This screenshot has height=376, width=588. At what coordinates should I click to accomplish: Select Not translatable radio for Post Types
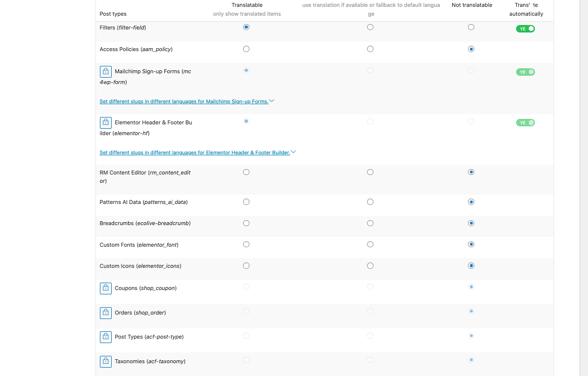click(471, 336)
